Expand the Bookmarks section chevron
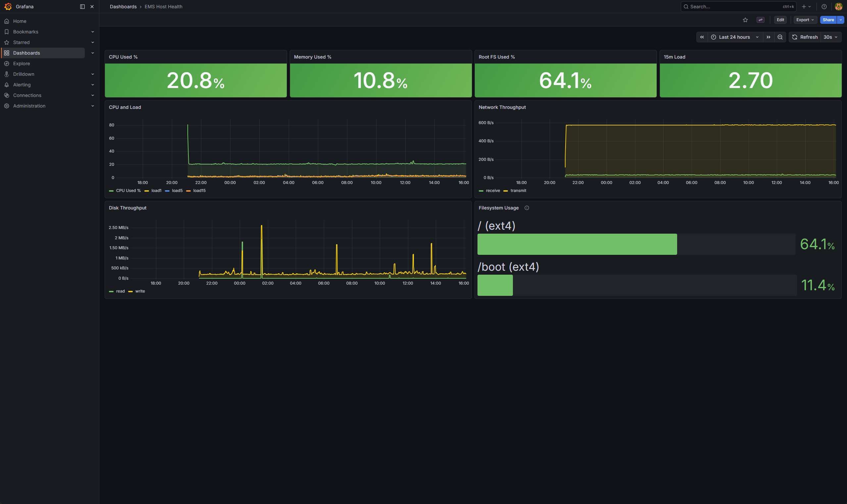The image size is (847, 504). point(92,31)
